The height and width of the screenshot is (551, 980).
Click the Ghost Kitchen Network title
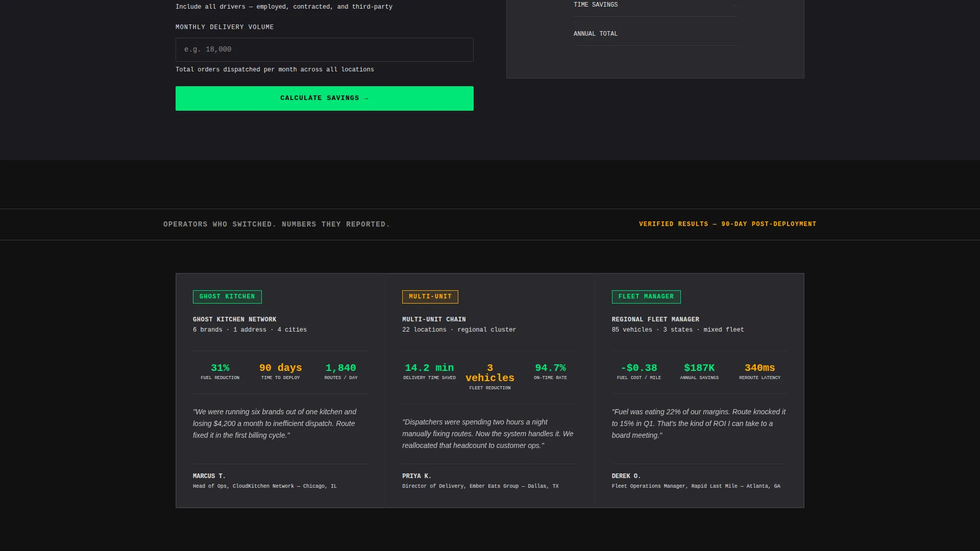pyautogui.click(x=235, y=319)
